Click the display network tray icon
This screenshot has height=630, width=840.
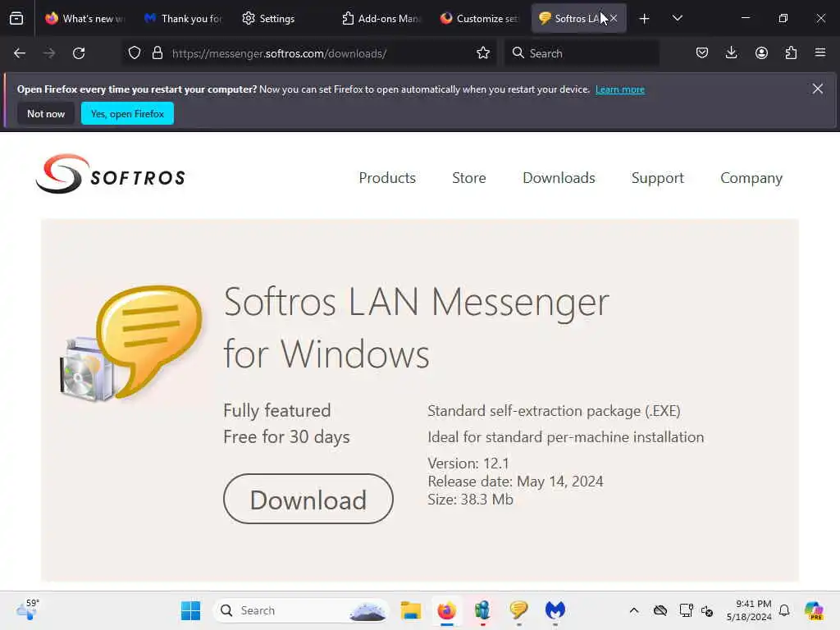coord(686,610)
